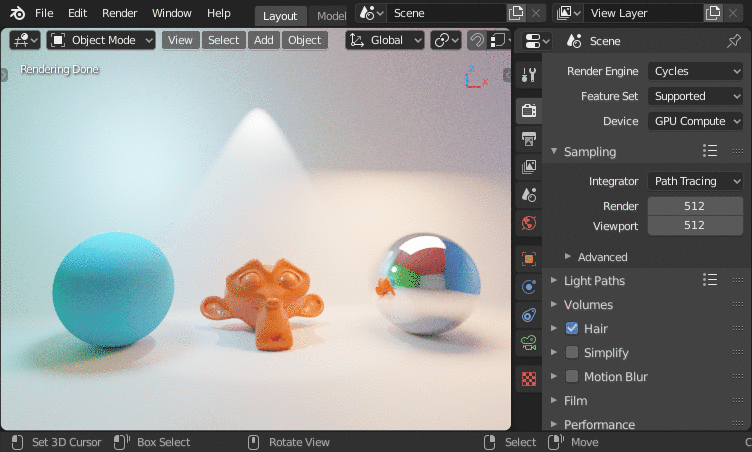Switch to the Layout workspace tab

[280, 16]
